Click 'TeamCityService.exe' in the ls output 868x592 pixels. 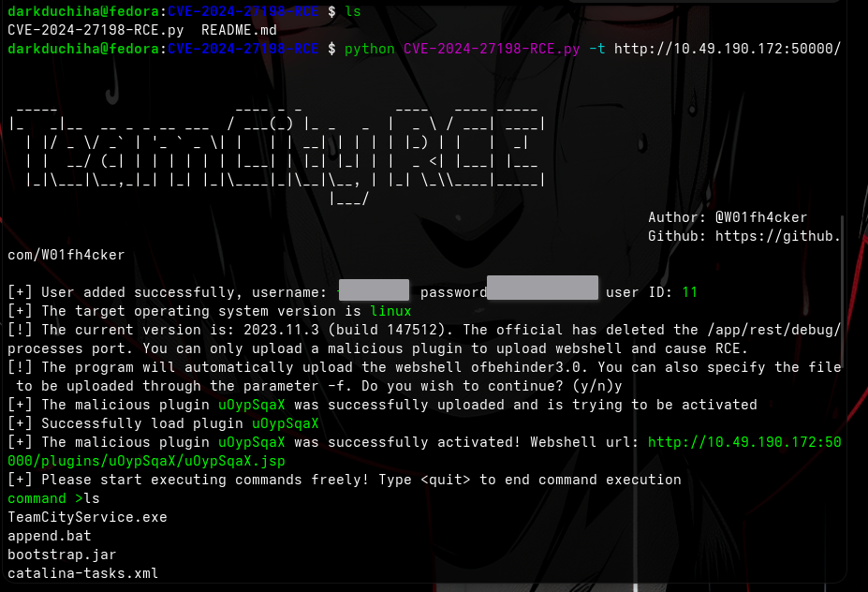pyautogui.click(x=87, y=517)
